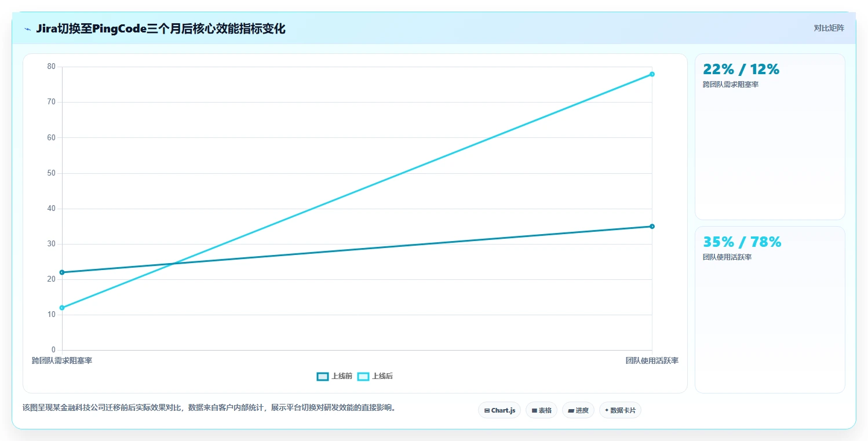Click the chart title Jira切换至PingCode
The width and height of the screenshot is (868, 441).
(161, 29)
